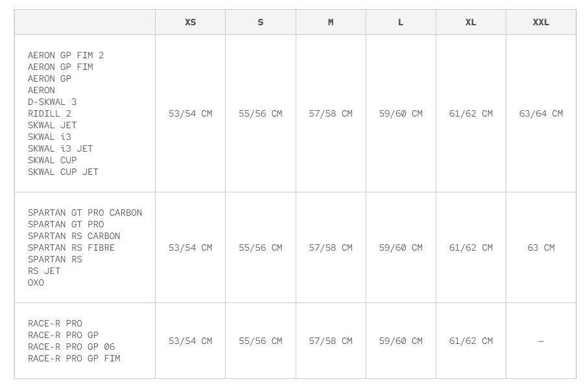Select SKWAL i3 JET model name

[x=60, y=149]
